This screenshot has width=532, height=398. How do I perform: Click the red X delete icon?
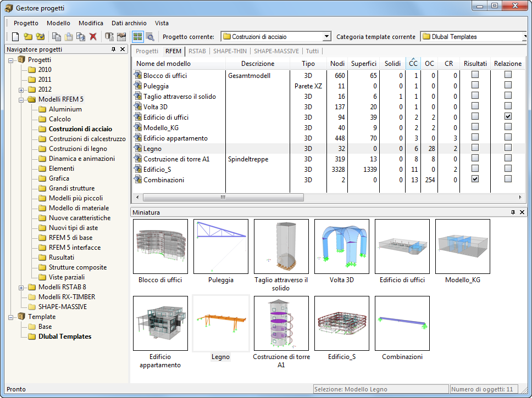click(93, 37)
